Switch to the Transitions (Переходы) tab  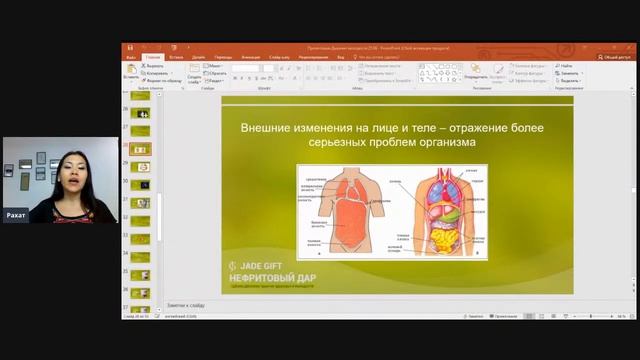(223, 58)
